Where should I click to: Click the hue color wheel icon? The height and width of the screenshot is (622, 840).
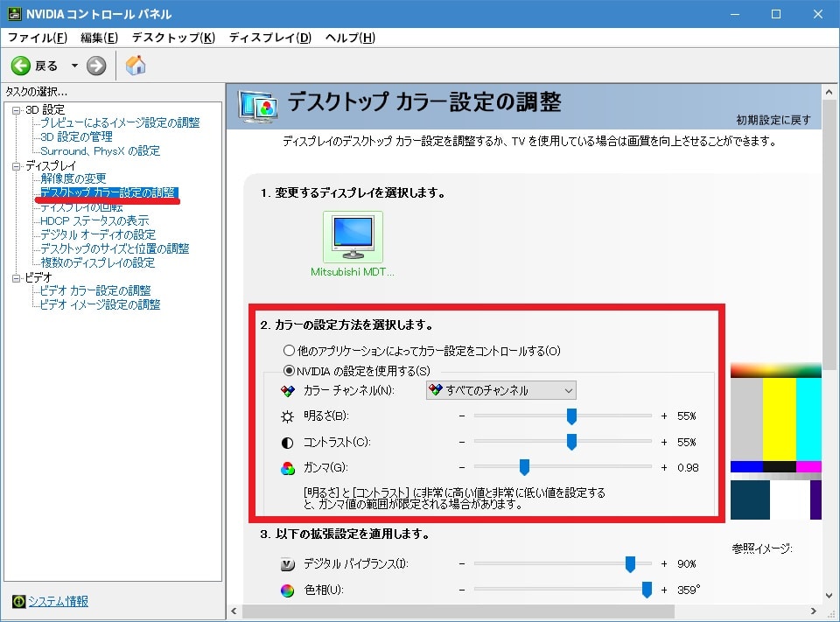[x=288, y=591]
